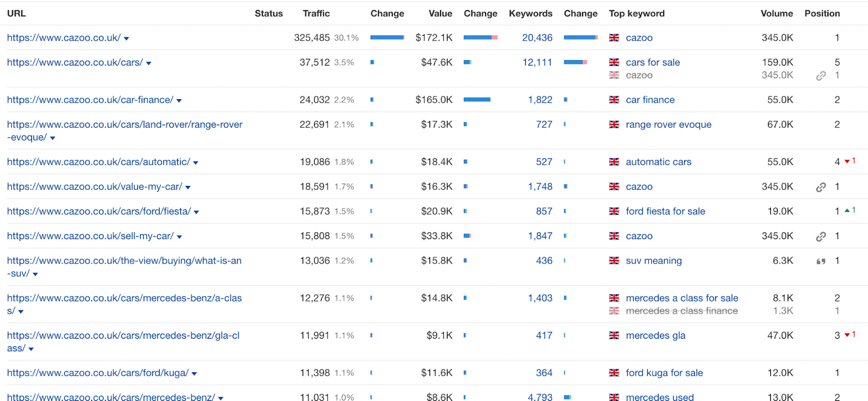
Task: Click chain icon in the cars/ URL row
Action: click(821, 76)
